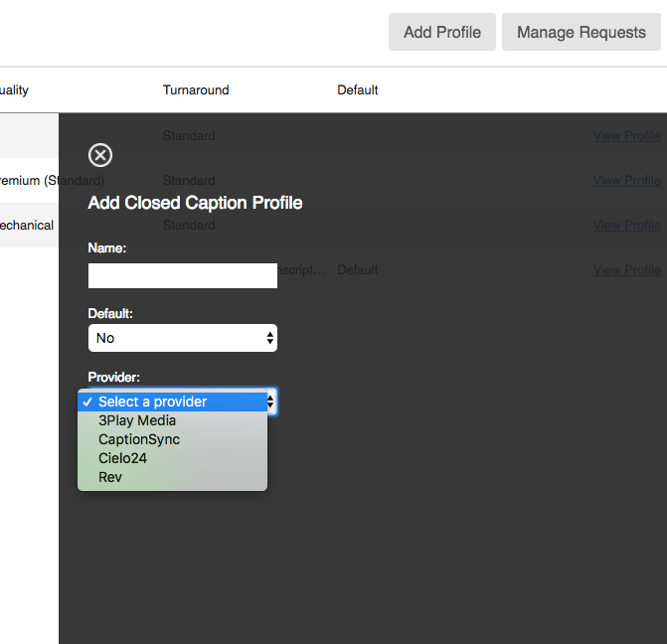The width and height of the screenshot is (667, 644).
Task: Choose the checked 'Select a provider' option
Action: point(152,402)
